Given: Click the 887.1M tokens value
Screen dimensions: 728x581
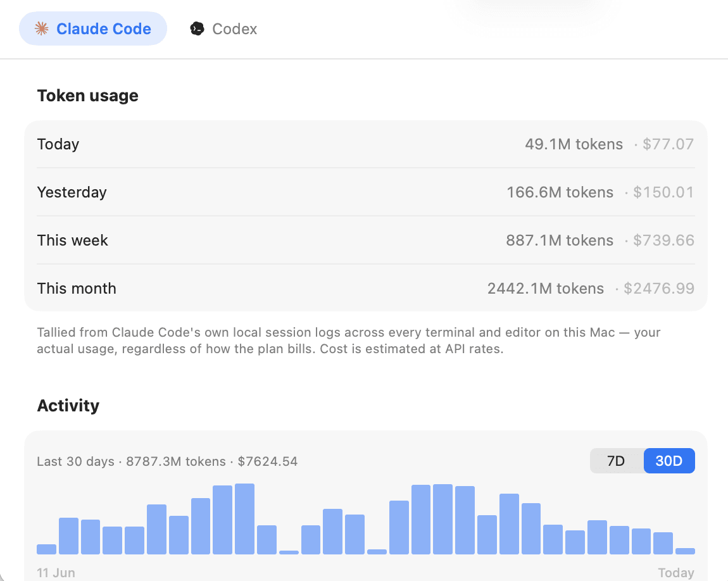Looking at the screenshot, I should click(x=560, y=241).
